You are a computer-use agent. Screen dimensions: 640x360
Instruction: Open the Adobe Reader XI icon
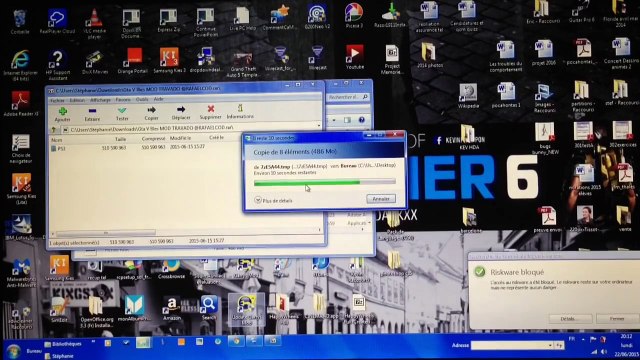pyautogui.click(x=20, y=104)
